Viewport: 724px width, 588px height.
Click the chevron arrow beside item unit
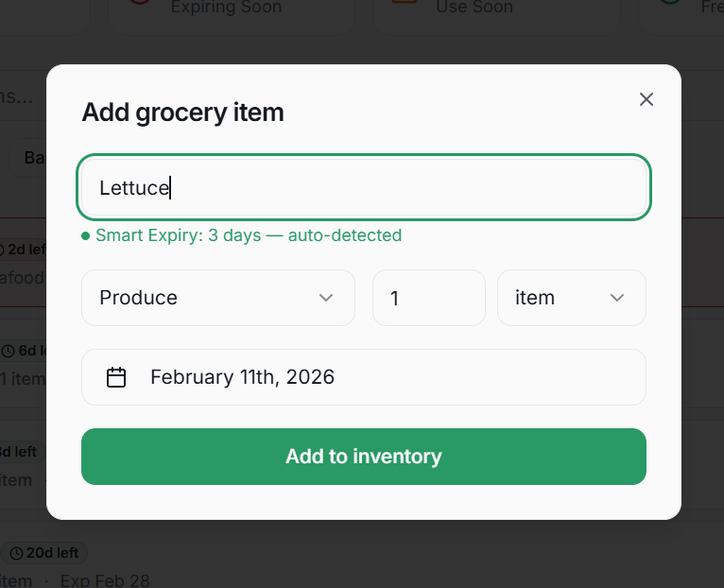pyautogui.click(x=617, y=298)
